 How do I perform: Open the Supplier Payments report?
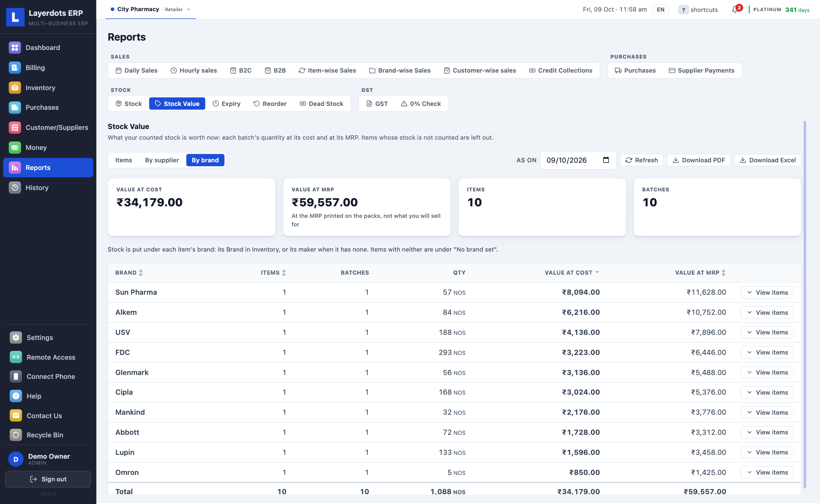tap(701, 70)
